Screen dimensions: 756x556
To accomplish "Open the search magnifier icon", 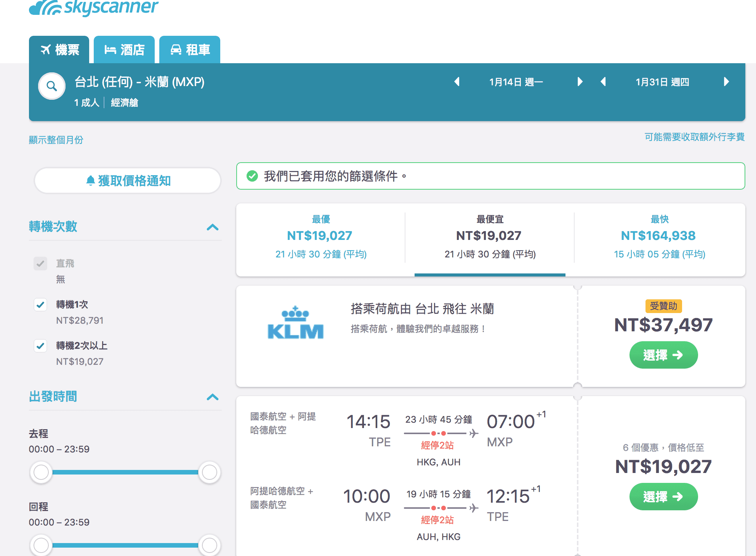I will [52, 86].
